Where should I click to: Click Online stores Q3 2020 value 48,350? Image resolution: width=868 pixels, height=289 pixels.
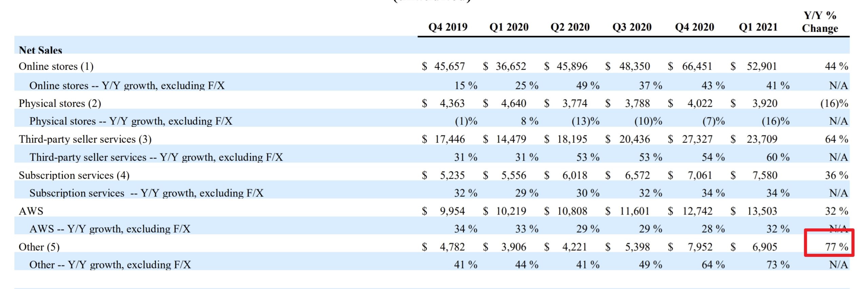634,66
